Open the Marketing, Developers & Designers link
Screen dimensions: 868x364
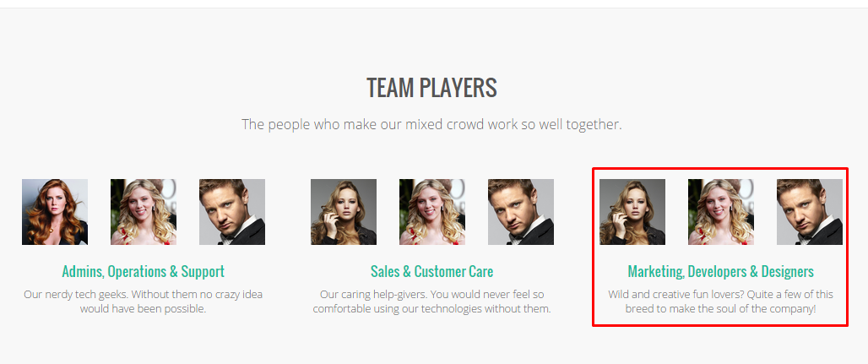721,271
